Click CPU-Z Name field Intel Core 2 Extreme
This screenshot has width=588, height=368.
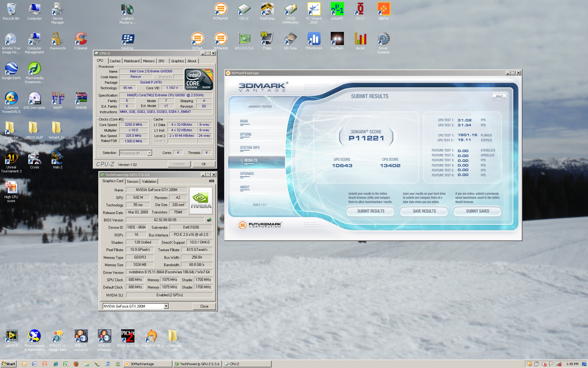pyautogui.click(x=151, y=71)
